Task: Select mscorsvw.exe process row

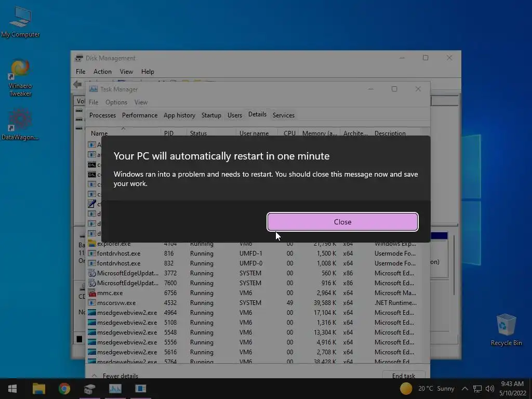Action: [254, 303]
